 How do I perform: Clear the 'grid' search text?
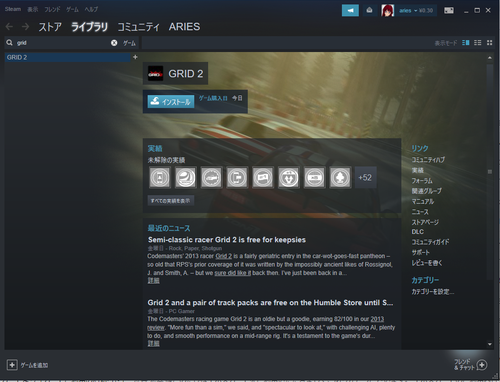click(114, 43)
